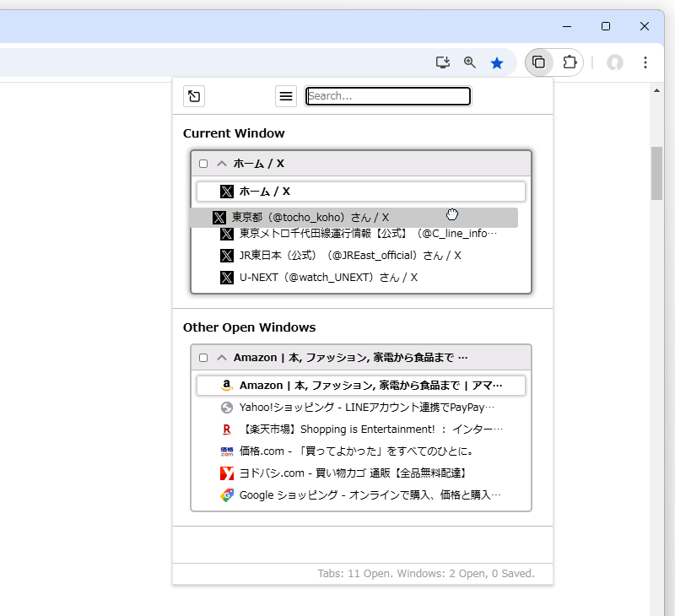Click the Other Open Windows heading
675x616 pixels.
pyautogui.click(x=249, y=327)
